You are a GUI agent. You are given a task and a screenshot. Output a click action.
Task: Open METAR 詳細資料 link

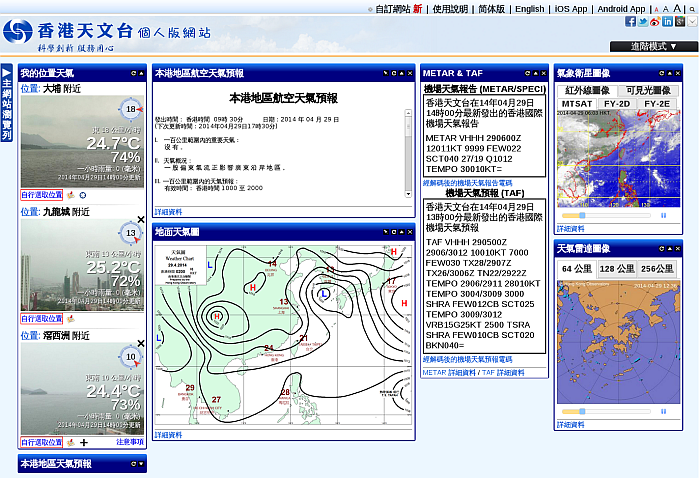point(449,373)
